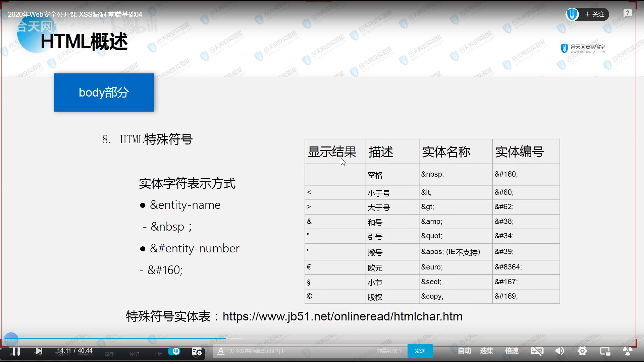
Task: Mute the video volume
Action: point(559,351)
